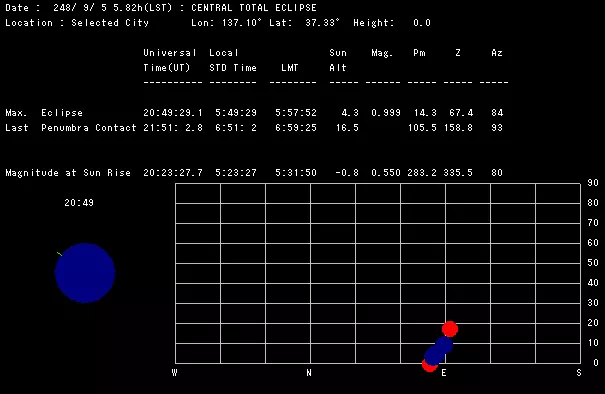Click the Max. Eclipse UT value 20:49:29.1
This screenshot has width=605, height=394.
click(x=173, y=113)
